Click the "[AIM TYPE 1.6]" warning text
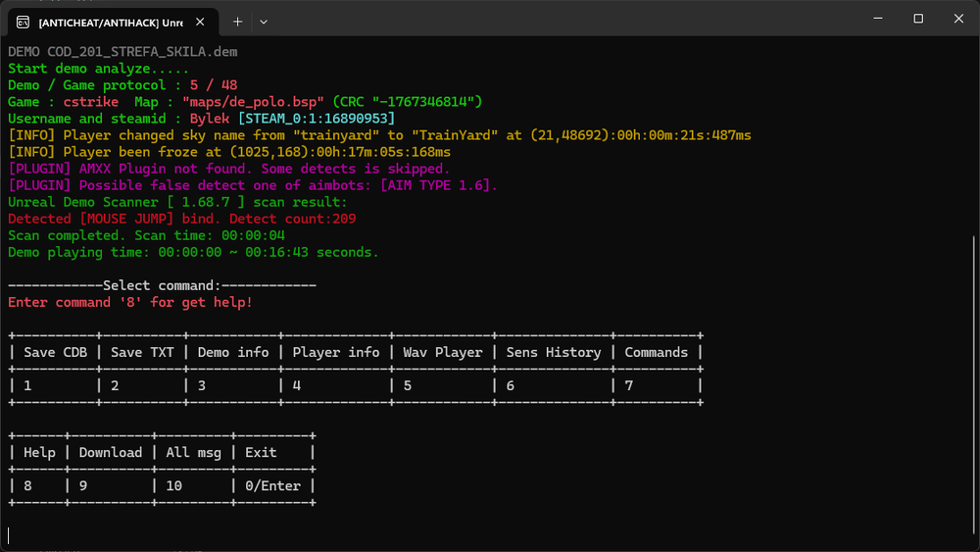This screenshot has width=980, height=552. 435,185
